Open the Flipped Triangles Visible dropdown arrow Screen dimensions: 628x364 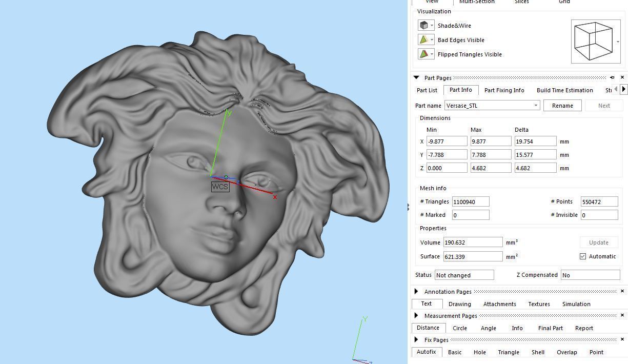pos(432,54)
